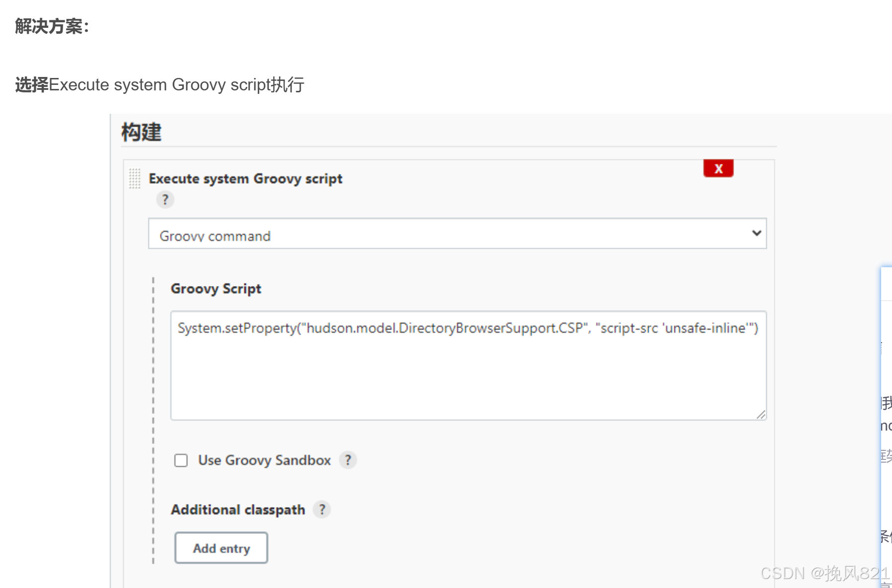Click the Groovy Script textarea resize grip
The width and height of the screenshot is (892, 588).
761,415
